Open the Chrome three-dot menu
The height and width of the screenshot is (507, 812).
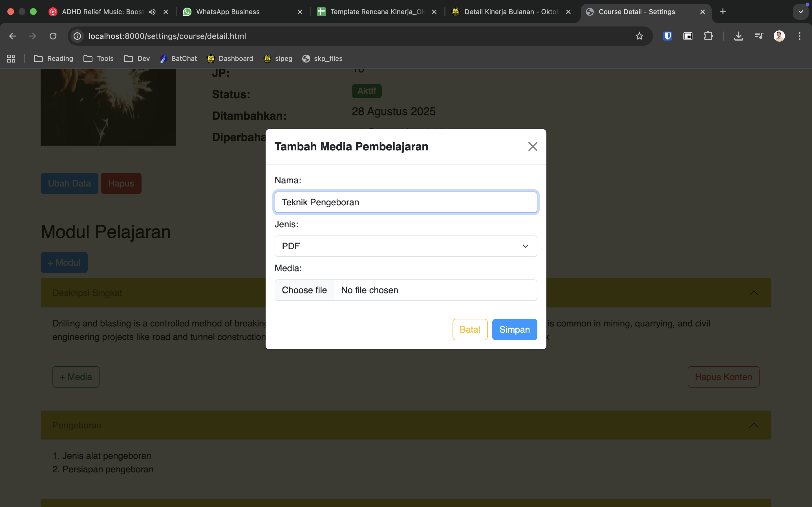click(800, 36)
